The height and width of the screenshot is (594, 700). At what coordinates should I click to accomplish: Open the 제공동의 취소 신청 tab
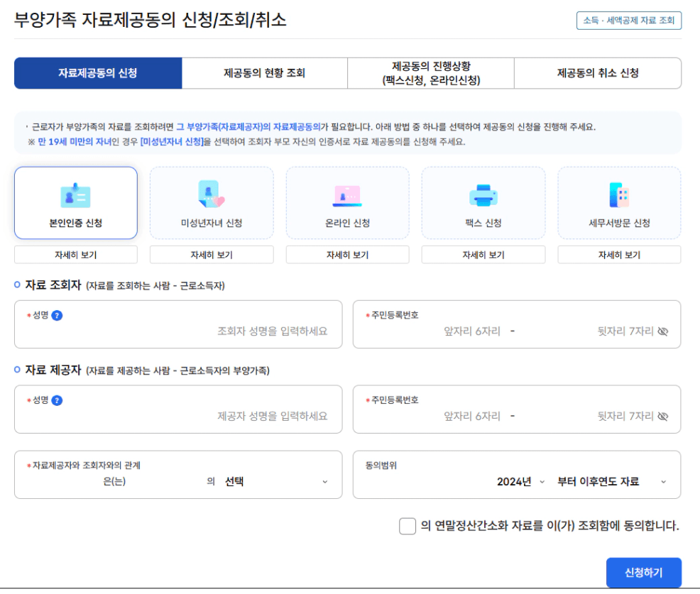597,73
